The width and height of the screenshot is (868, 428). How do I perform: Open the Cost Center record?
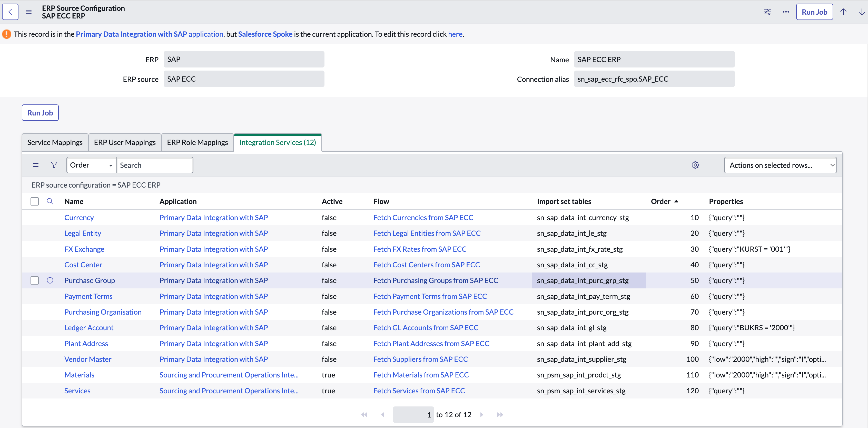tap(83, 265)
